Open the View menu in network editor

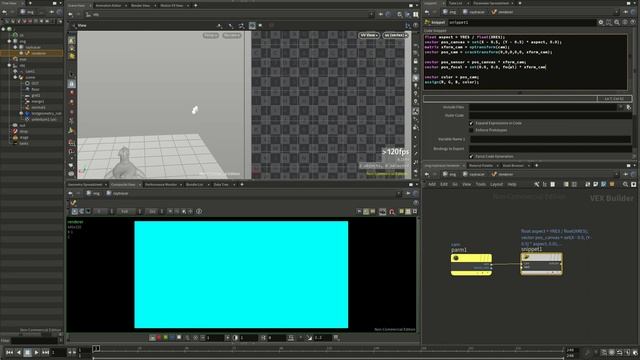(467, 184)
